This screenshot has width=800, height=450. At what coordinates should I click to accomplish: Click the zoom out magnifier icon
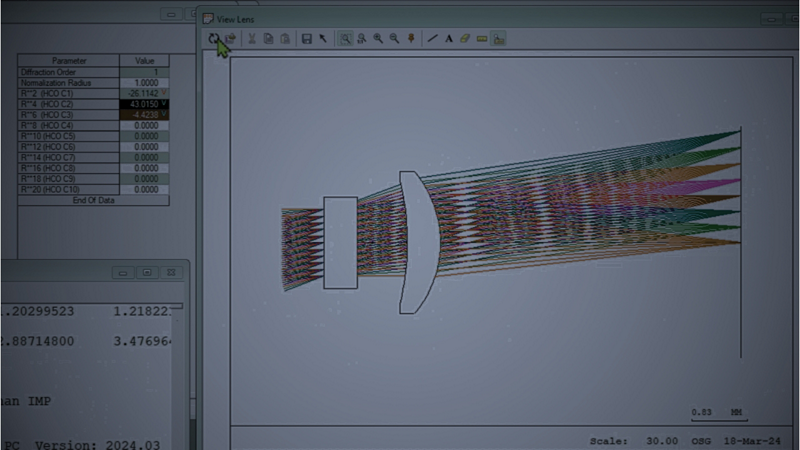(x=394, y=39)
